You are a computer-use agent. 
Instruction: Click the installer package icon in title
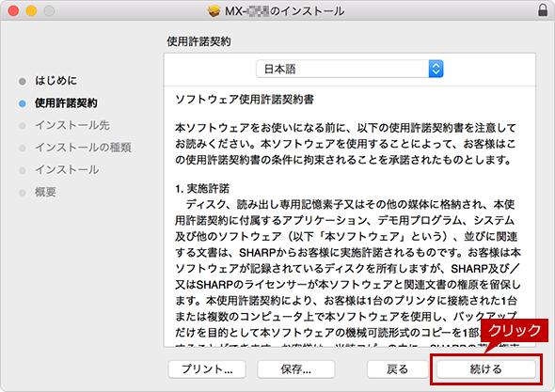pos(214,11)
